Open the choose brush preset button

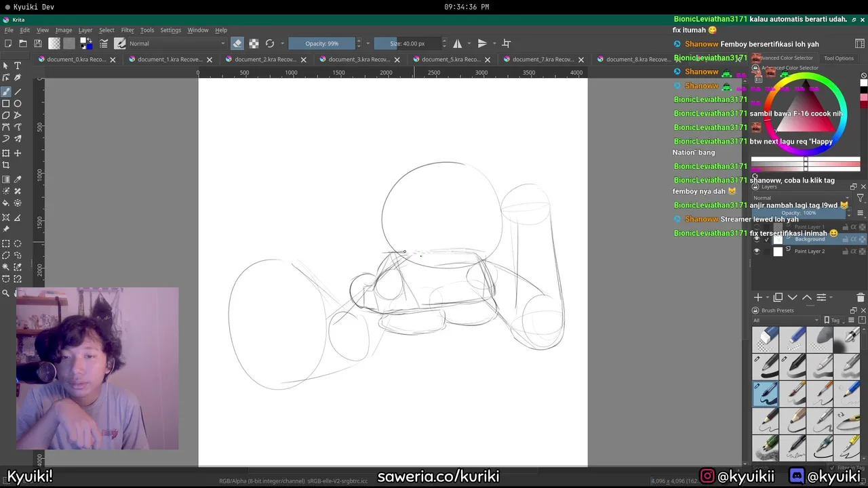120,43
